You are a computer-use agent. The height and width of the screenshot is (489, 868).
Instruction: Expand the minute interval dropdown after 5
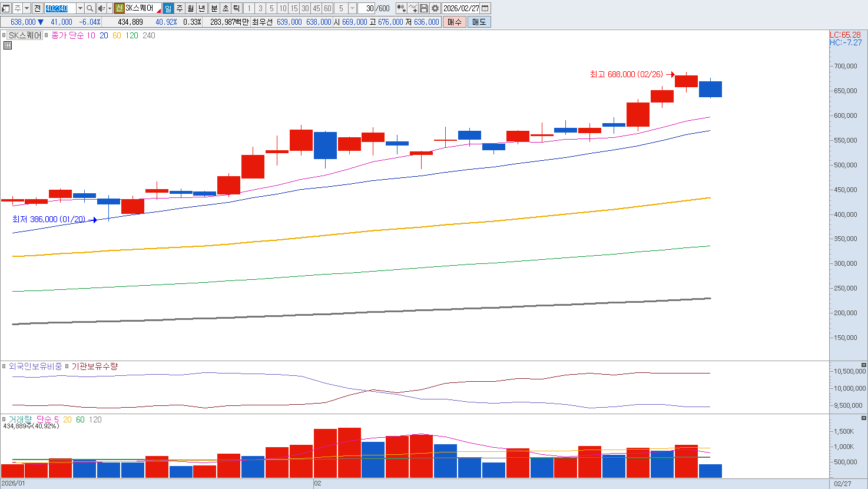352,8
